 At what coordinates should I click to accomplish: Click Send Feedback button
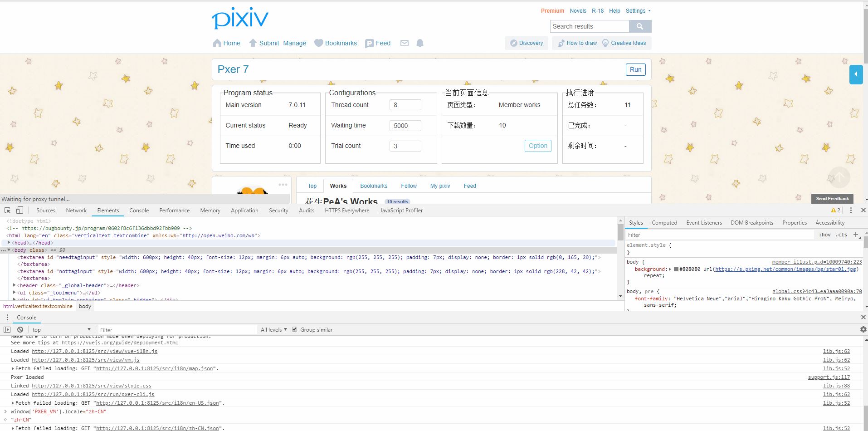point(832,198)
